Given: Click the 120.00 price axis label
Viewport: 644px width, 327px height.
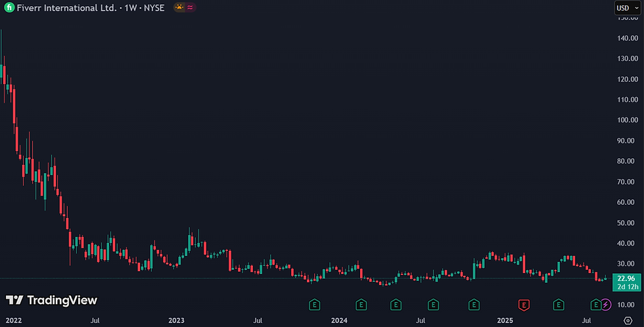Looking at the screenshot, I should pyautogui.click(x=628, y=79).
